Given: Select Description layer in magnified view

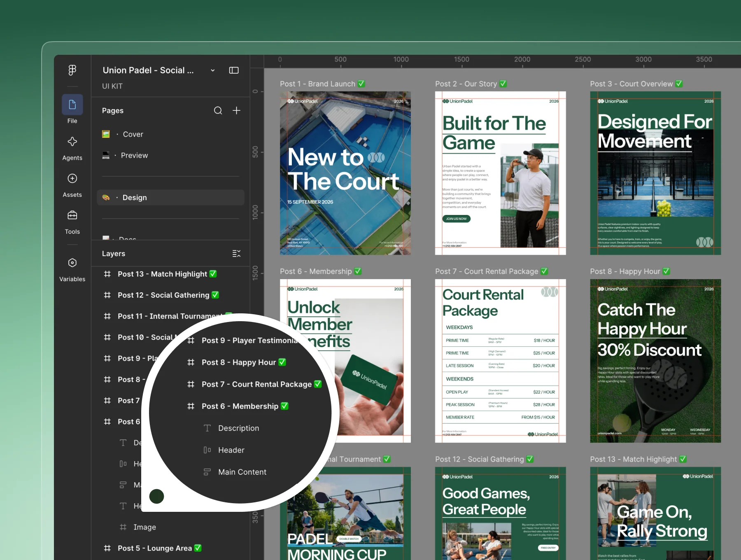Looking at the screenshot, I should click(x=239, y=428).
